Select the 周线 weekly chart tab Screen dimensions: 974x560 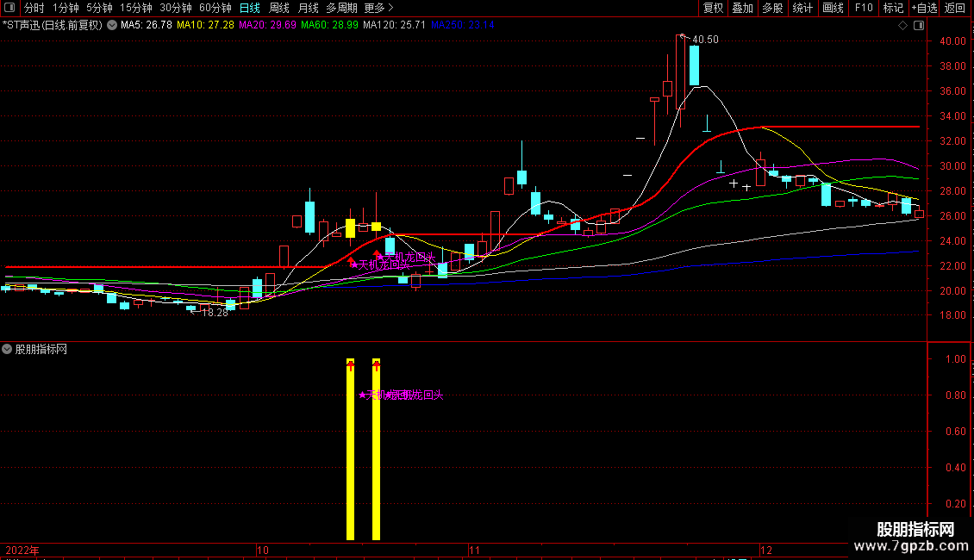tap(279, 8)
